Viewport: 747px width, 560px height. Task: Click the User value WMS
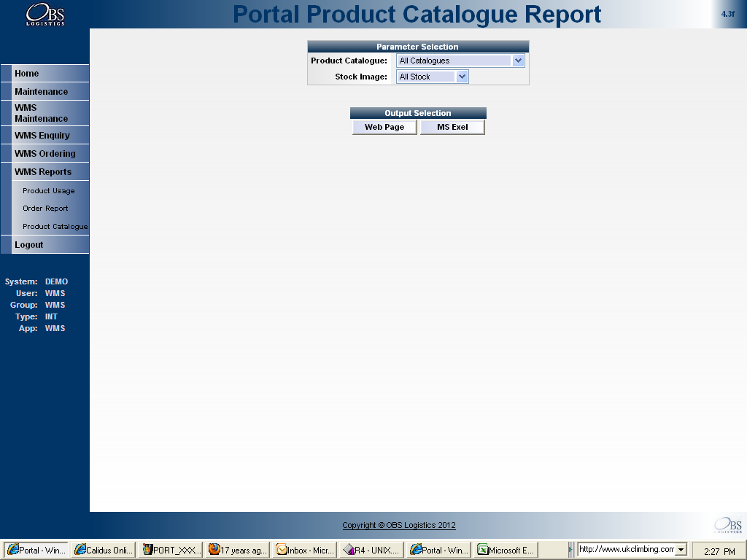tap(55, 293)
